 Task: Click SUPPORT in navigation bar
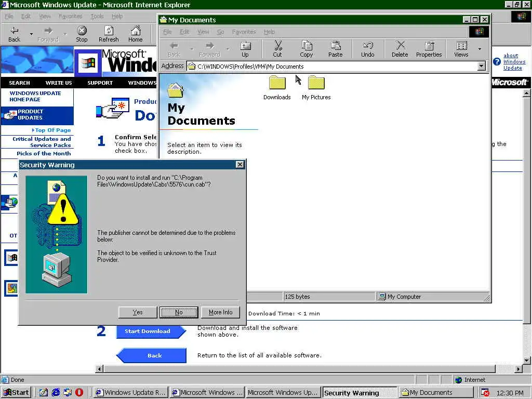coord(100,83)
